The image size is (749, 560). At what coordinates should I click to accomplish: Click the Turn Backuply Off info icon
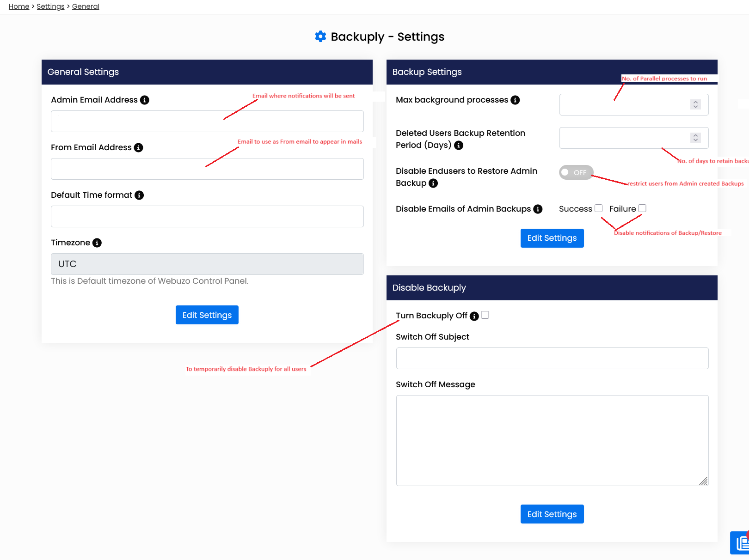tap(474, 316)
